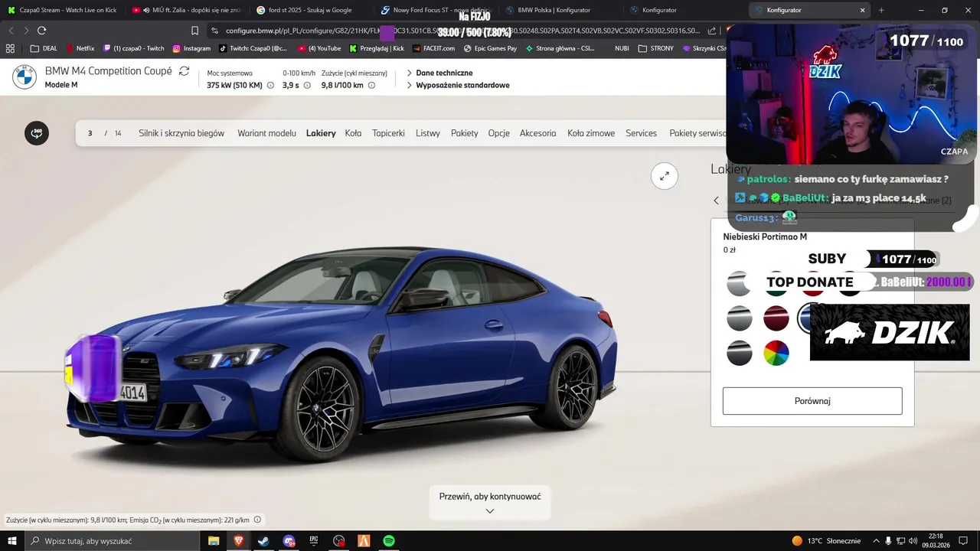Go to the Akcesoria step
Viewport: 980px width, 551px height.
pos(537,133)
